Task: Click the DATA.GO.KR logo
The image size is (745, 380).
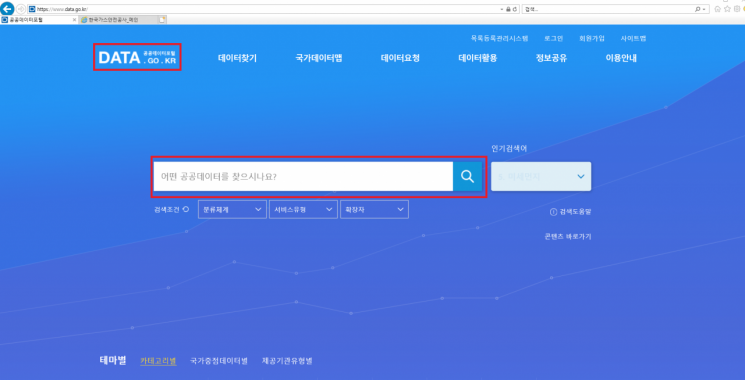Action: (137, 57)
